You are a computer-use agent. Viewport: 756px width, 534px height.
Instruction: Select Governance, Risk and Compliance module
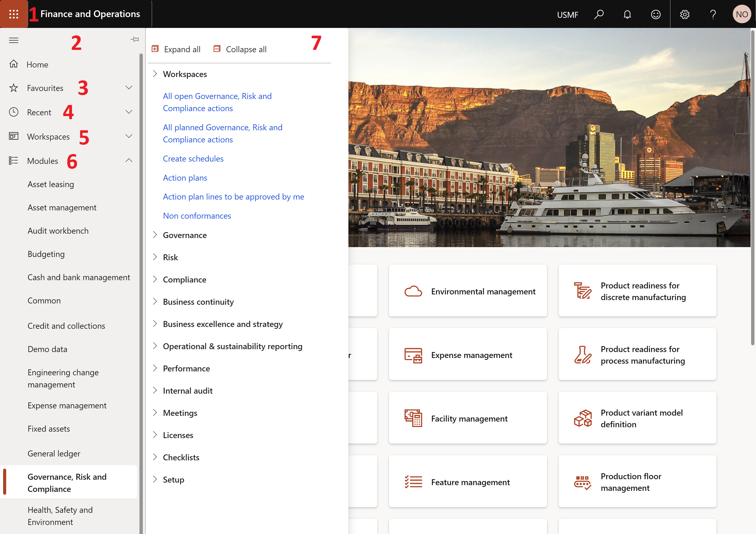pos(68,483)
